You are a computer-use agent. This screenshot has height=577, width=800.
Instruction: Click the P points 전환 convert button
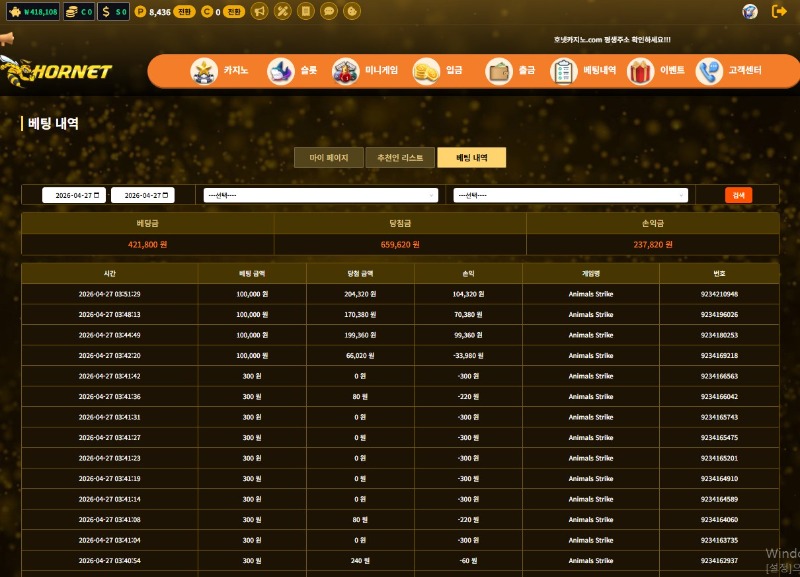point(184,11)
